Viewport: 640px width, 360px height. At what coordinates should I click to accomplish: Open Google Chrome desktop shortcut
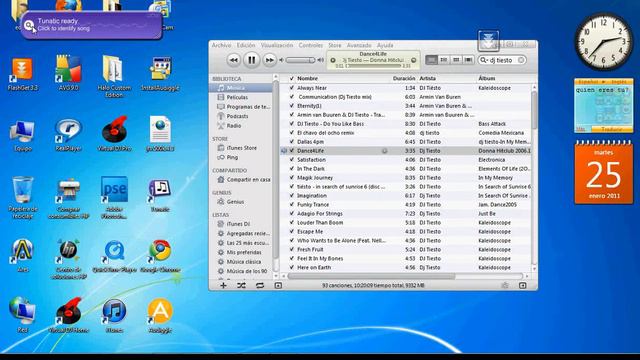(x=160, y=256)
